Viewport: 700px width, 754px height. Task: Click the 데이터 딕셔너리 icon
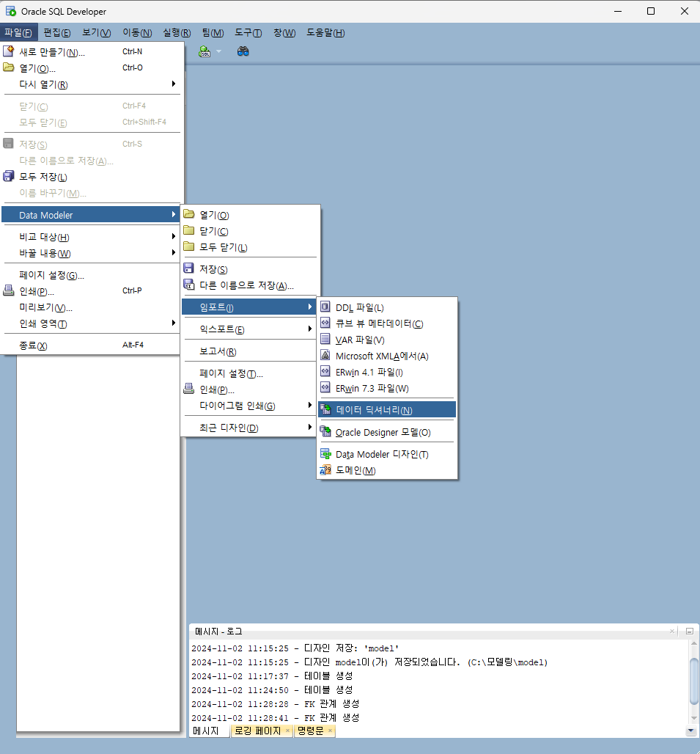[325, 409]
